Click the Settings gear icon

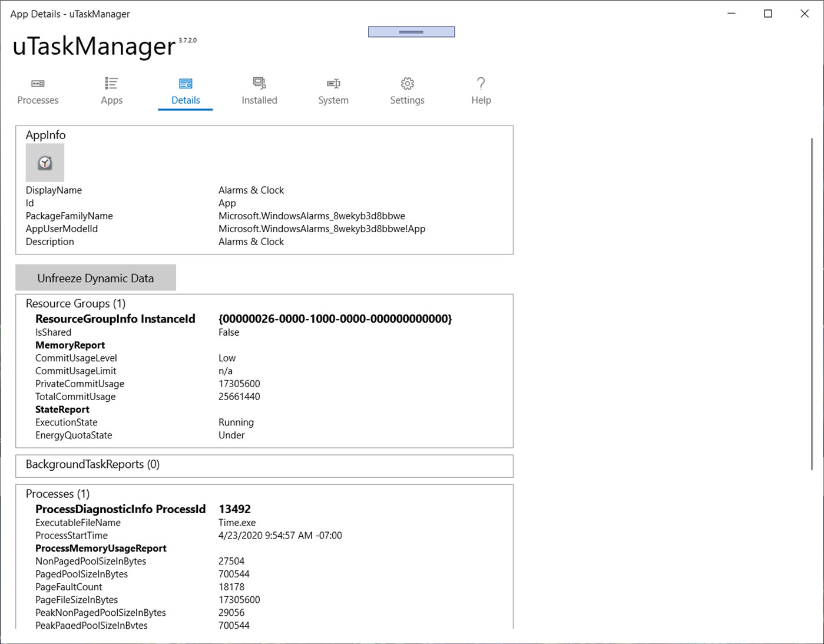point(406,84)
